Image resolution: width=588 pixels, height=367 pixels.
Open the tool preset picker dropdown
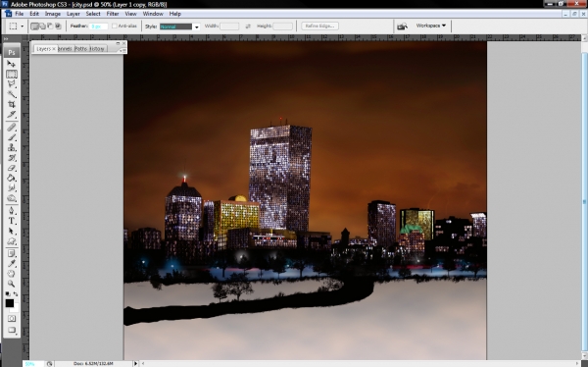tap(23, 26)
